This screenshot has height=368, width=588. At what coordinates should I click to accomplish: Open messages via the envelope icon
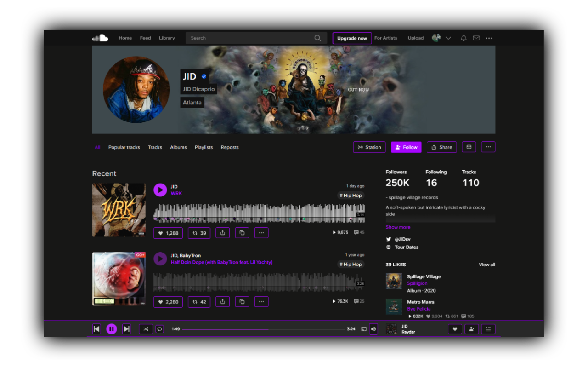(x=476, y=38)
